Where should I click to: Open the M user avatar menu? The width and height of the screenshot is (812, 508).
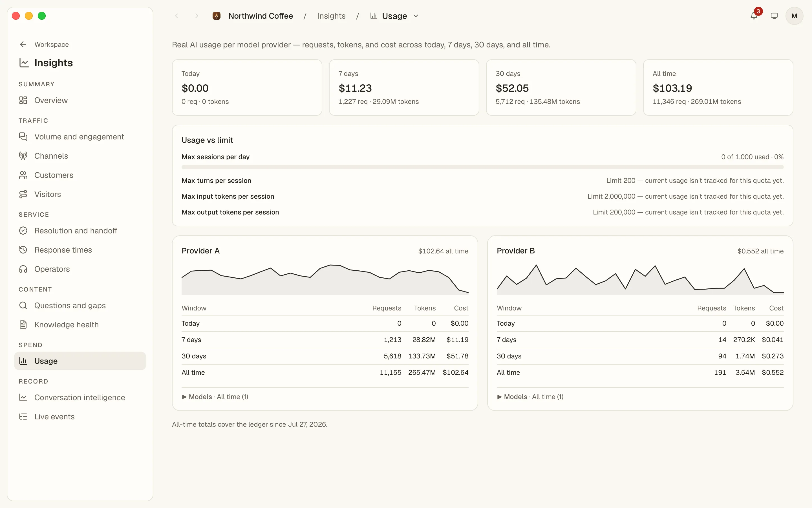pyautogui.click(x=794, y=16)
